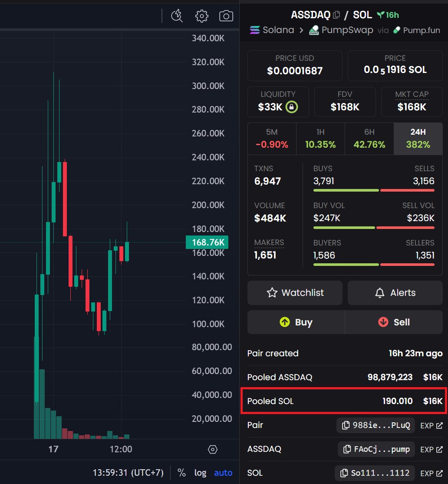Viewport: 448px width, 484px height.
Task: Add pair to Watchlist
Action: point(295,293)
